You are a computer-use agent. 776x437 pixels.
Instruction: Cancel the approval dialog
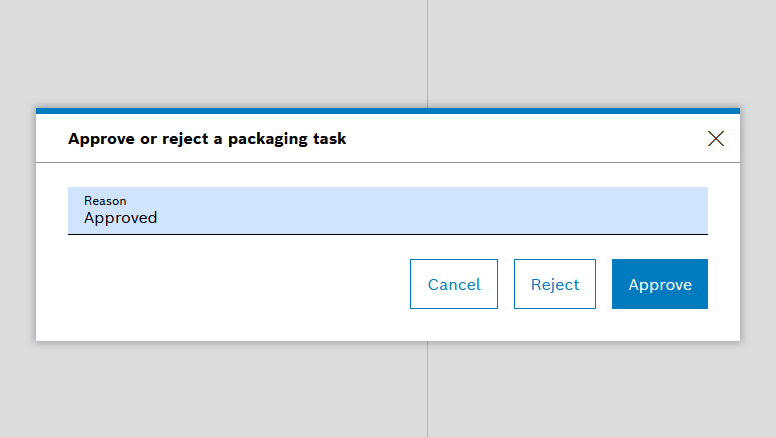point(454,284)
